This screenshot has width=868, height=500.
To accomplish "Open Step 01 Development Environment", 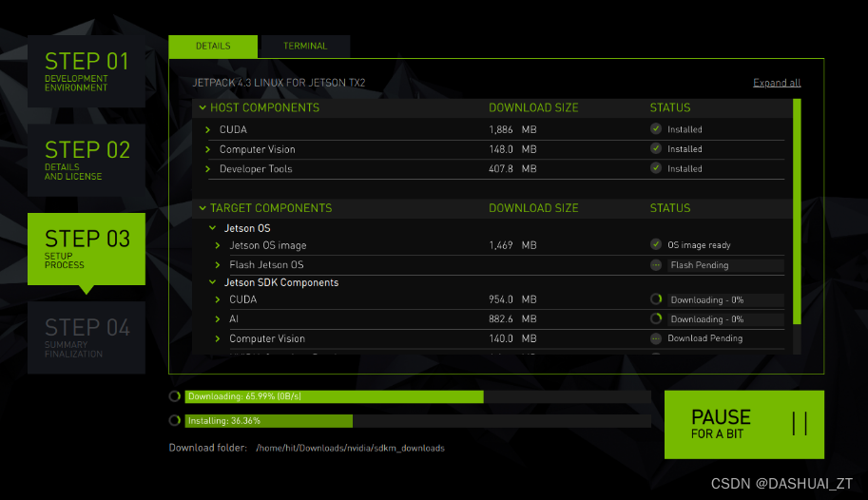I will (87, 71).
